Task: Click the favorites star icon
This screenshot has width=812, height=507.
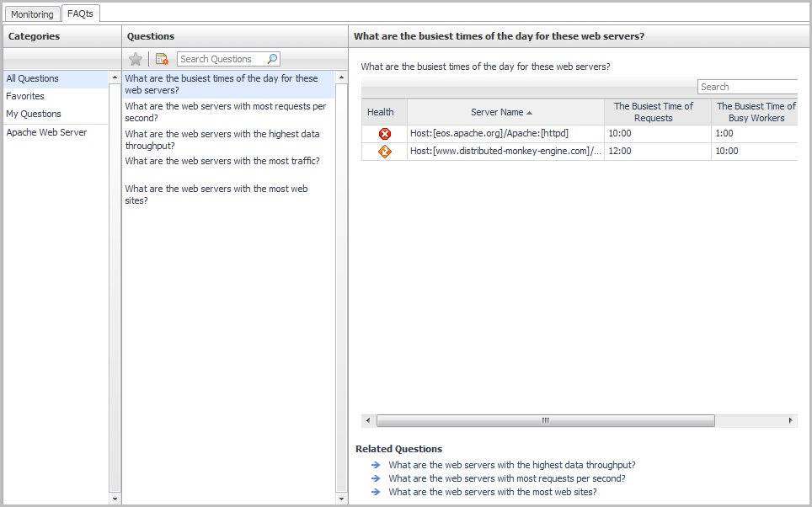Action: (136, 59)
